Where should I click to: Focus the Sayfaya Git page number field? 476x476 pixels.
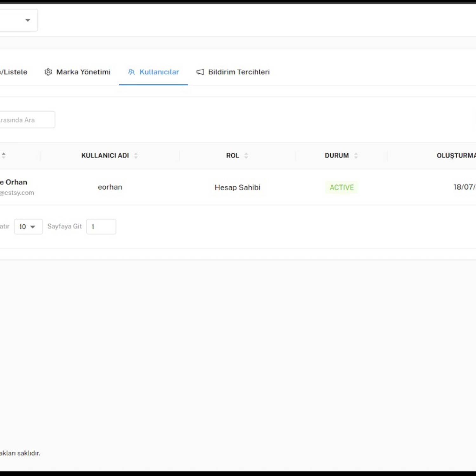[101, 227]
